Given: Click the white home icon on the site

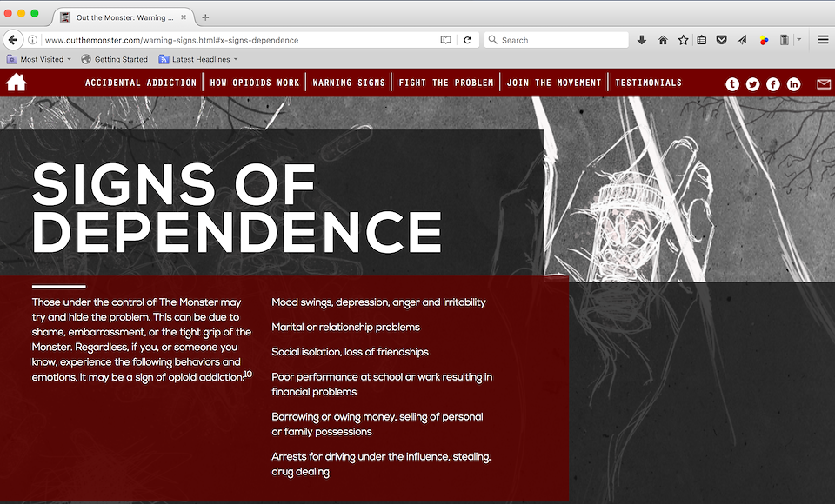Looking at the screenshot, I should tap(16, 83).
